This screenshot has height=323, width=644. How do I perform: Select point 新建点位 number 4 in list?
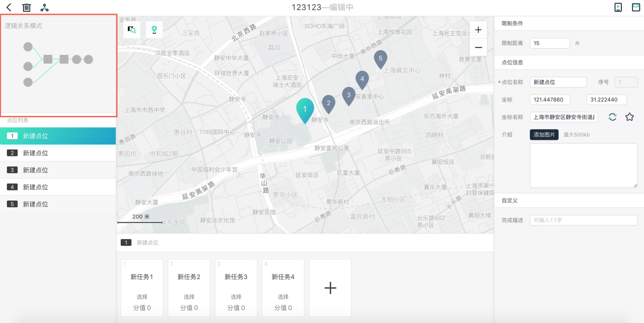(35, 187)
